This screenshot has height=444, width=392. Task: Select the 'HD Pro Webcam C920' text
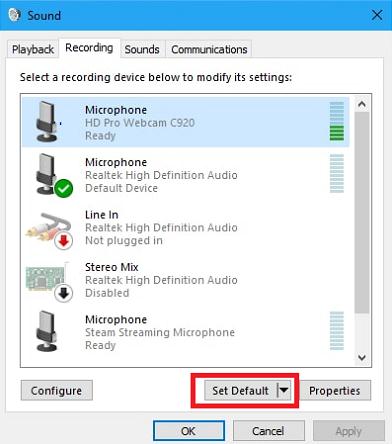[x=140, y=123]
